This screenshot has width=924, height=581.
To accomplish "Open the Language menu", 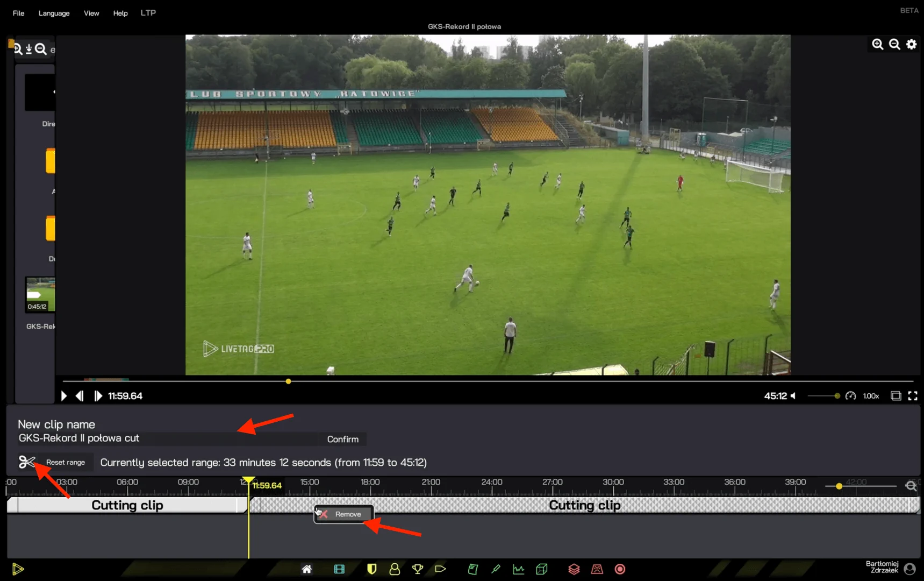I will 54,13.
